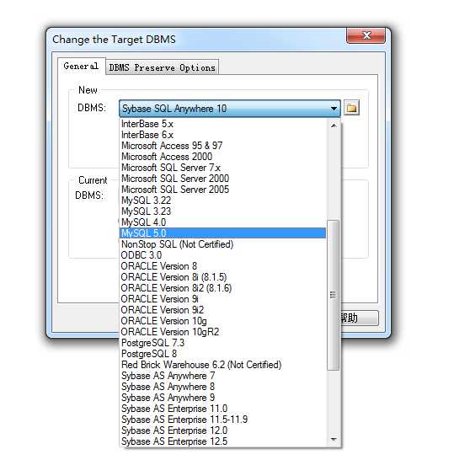Open the folder browse icon beside DBMS
This screenshot has height=476, width=470.
(x=351, y=108)
